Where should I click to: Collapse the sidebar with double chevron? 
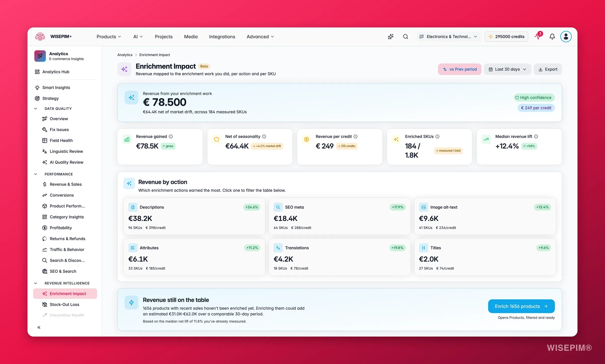pos(39,327)
